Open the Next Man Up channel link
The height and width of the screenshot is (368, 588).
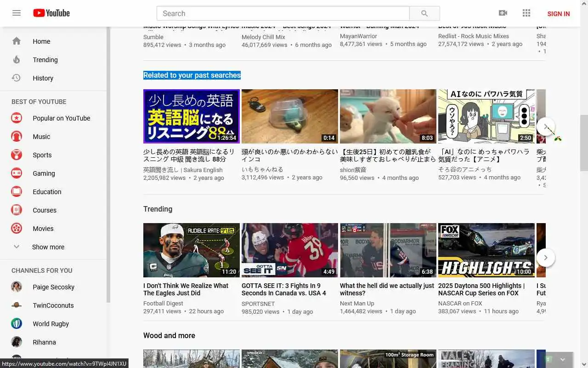[357, 304]
